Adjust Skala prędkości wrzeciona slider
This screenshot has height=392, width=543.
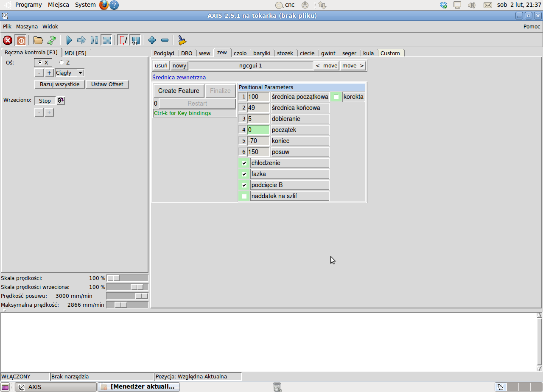[127, 287]
